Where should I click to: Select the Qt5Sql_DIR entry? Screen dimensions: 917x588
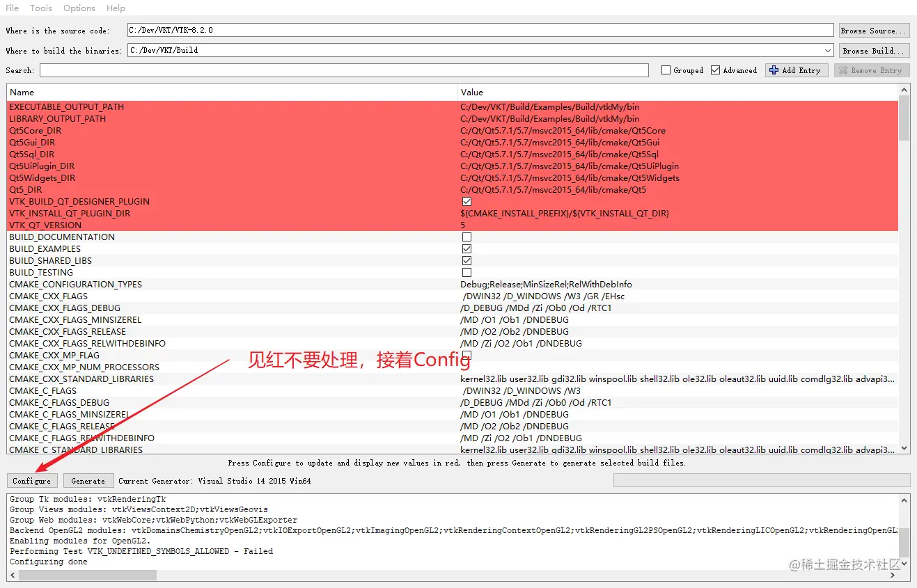click(31, 154)
